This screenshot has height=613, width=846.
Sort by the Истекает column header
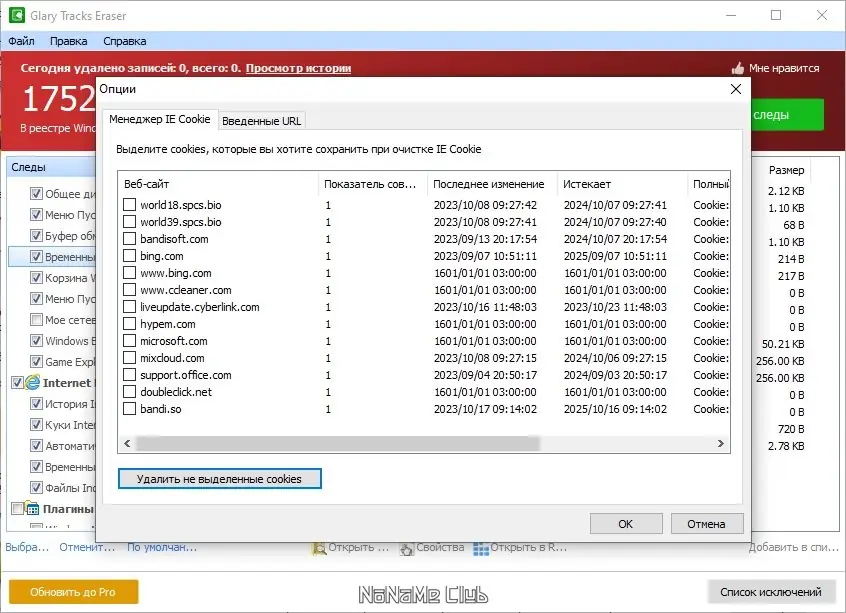[x=623, y=184]
